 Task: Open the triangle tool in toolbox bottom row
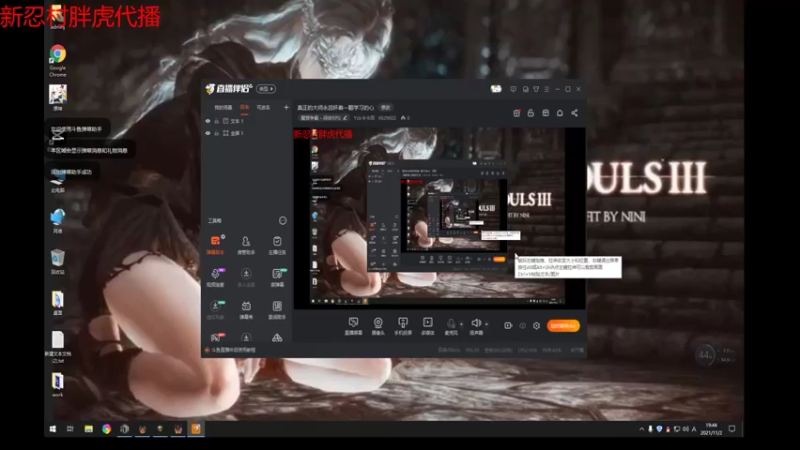point(277,338)
